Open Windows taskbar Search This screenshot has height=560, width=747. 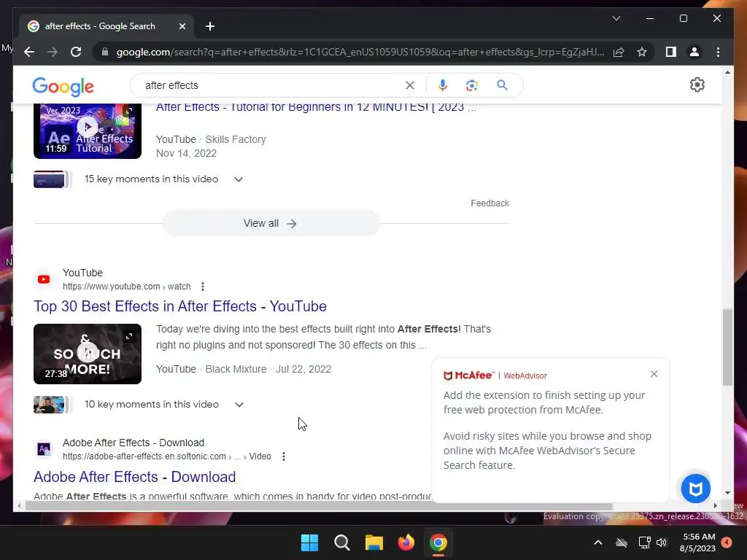pyautogui.click(x=342, y=542)
